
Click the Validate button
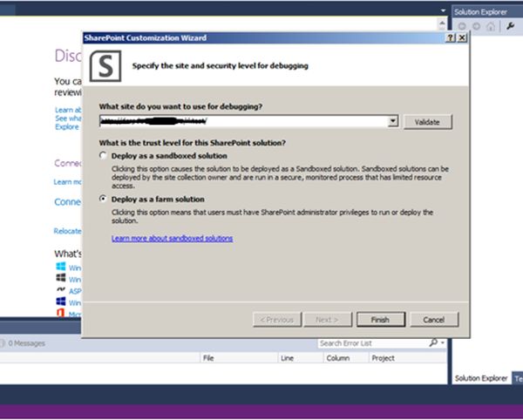coord(428,122)
